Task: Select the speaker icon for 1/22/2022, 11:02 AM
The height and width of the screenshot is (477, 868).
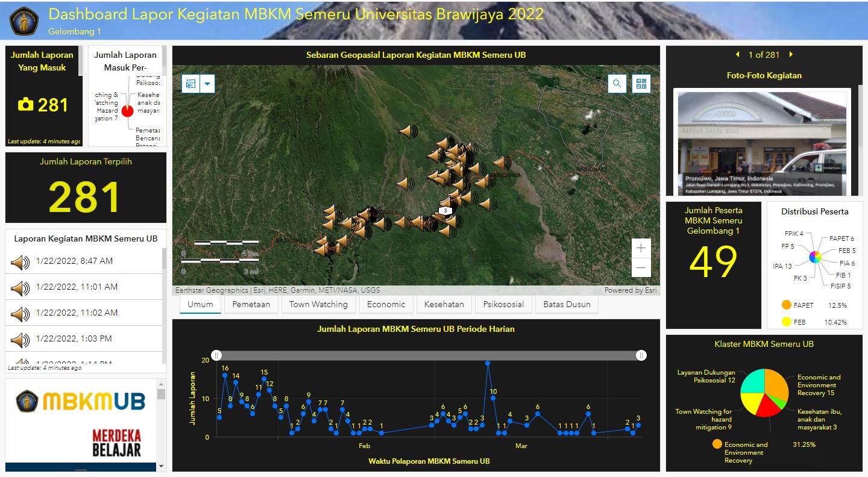Action: pyautogui.click(x=20, y=314)
